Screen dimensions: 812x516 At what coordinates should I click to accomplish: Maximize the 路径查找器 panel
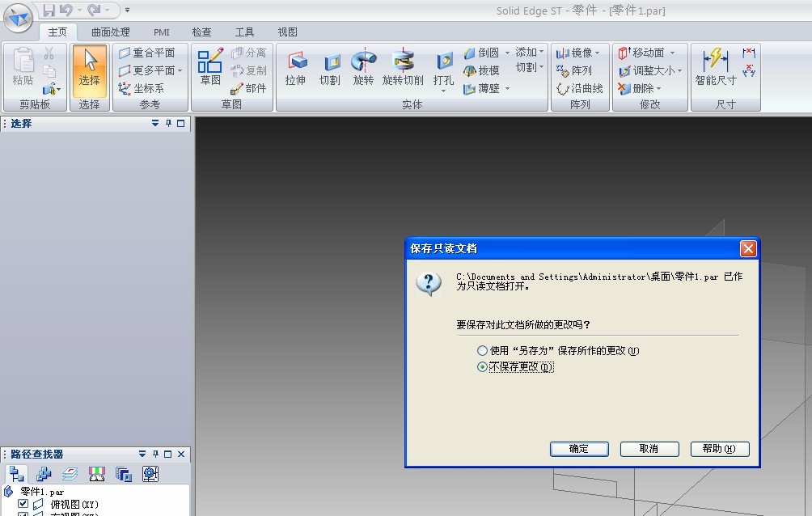[167, 454]
